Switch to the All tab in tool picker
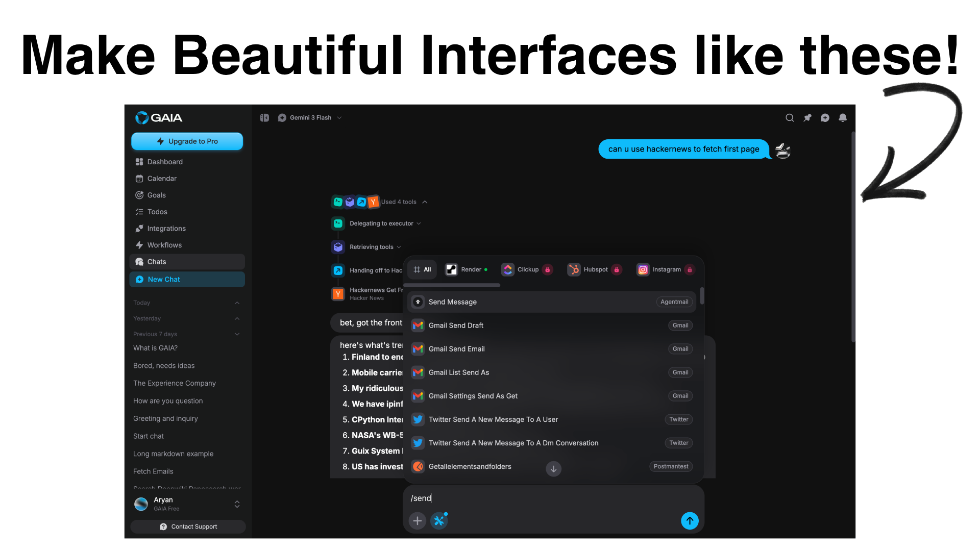The image size is (980, 551). point(422,269)
